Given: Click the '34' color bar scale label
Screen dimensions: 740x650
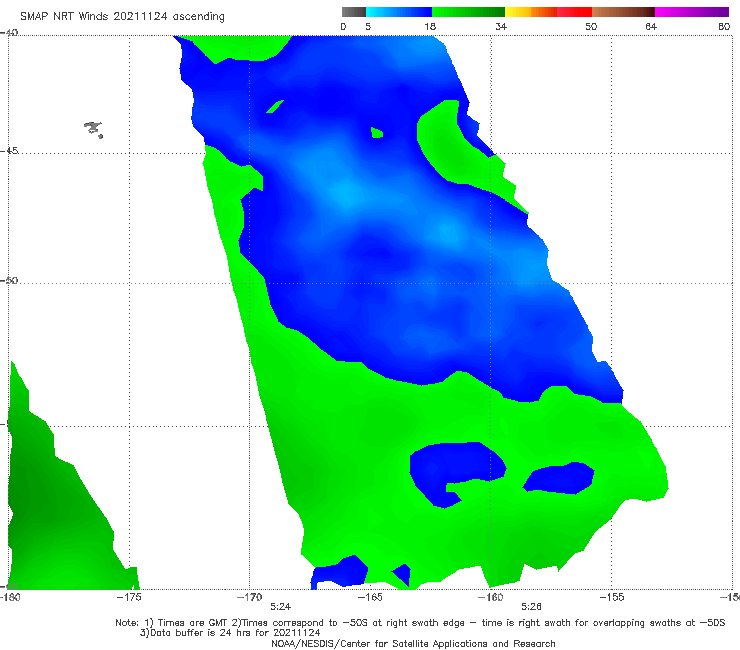Looking at the screenshot, I should pos(501,27).
